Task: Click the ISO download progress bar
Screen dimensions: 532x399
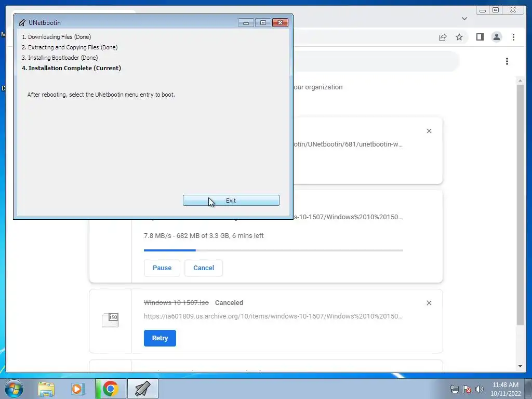Action: click(x=273, y=250)
